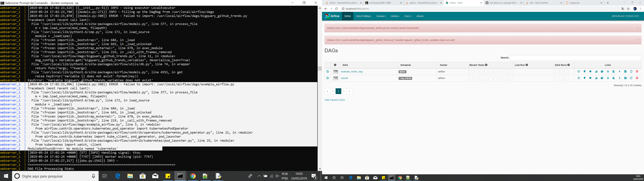Image resolution: width=644 pixels, height=181 pixels.
Task: Delete the tutorial DAG via red icon
Action: [x=637, y=78]
